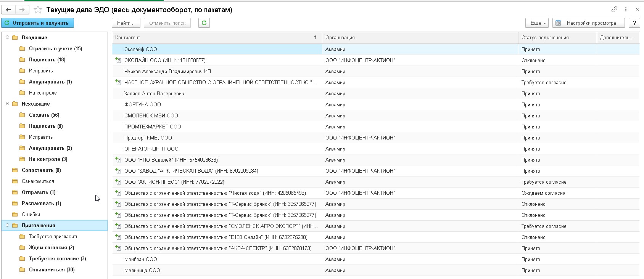
Task: Select ЧАСТНОЕ ОХРАННОЕ ОБЩЕСТВО row
Action: (x=376, y=82)
